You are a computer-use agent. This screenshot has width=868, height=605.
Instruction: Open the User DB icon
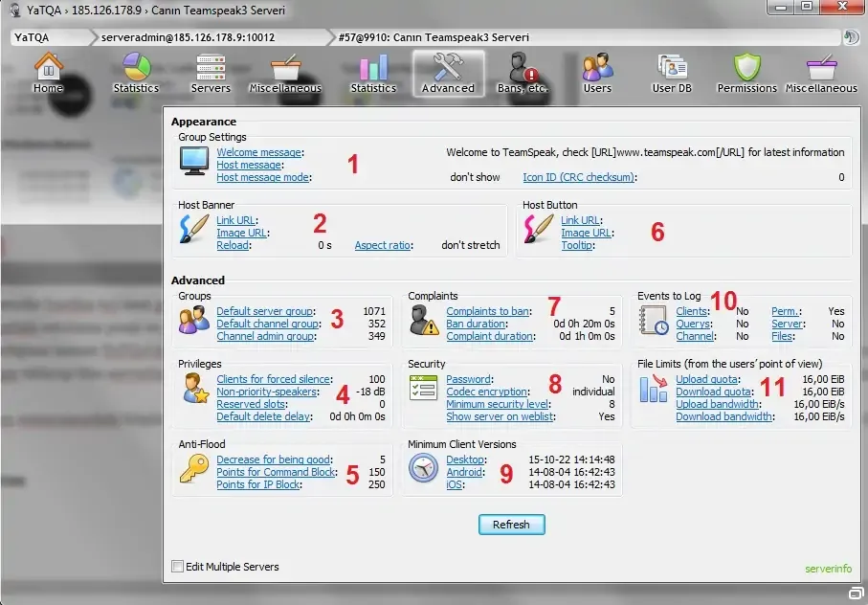click(x=671, y=72)
